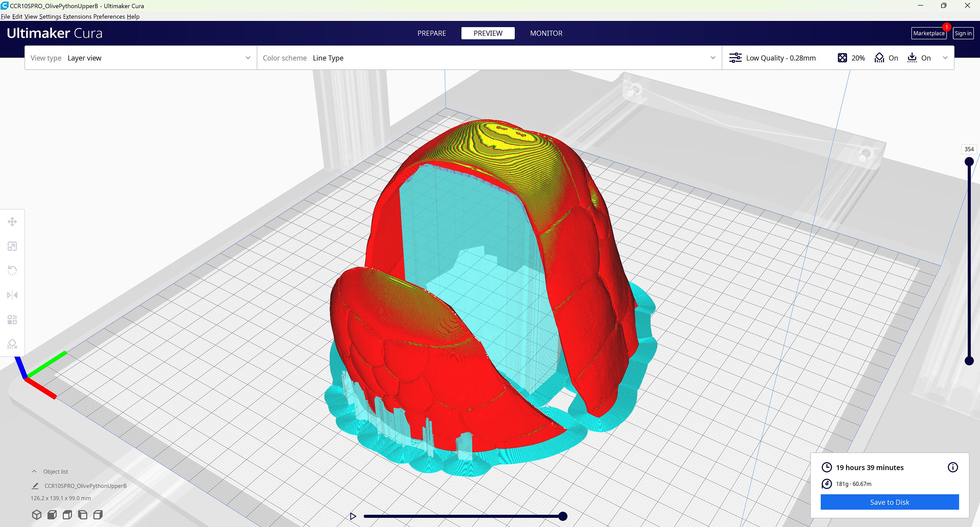Open the Color scheme dropdown
980x527 pixels.
click(489, 58)
